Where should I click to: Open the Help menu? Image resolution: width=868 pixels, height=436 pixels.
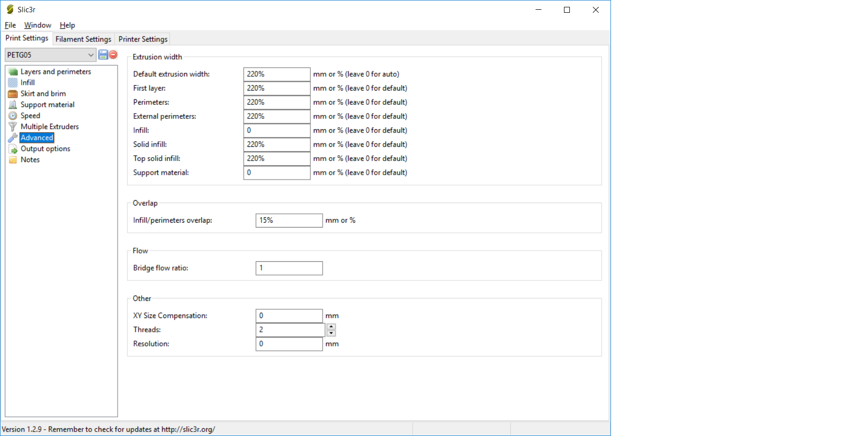(67, 25)
